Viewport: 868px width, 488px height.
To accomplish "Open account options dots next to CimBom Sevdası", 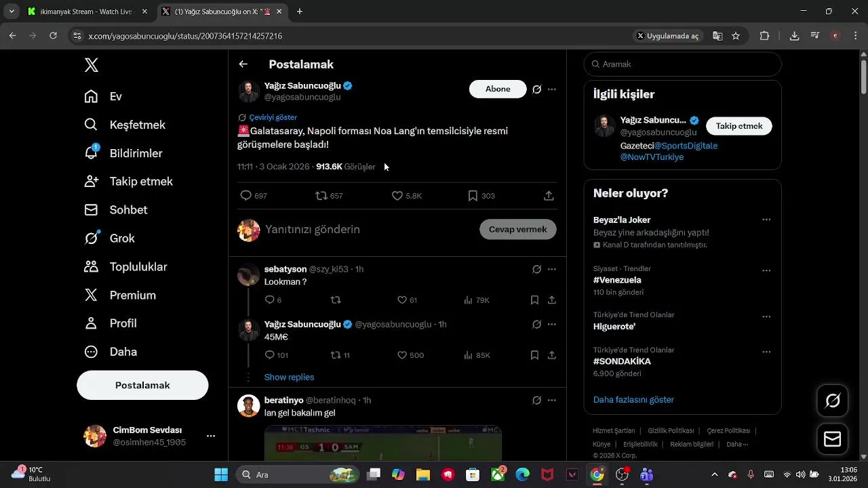I will pyautogui.click(x=211, y=436).
